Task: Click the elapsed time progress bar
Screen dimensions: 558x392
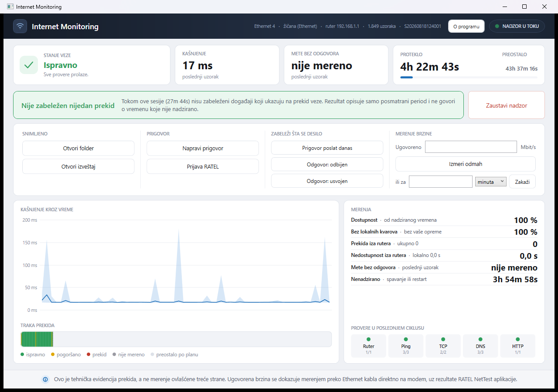Action: pyautogui.click(x=469, y=77)
